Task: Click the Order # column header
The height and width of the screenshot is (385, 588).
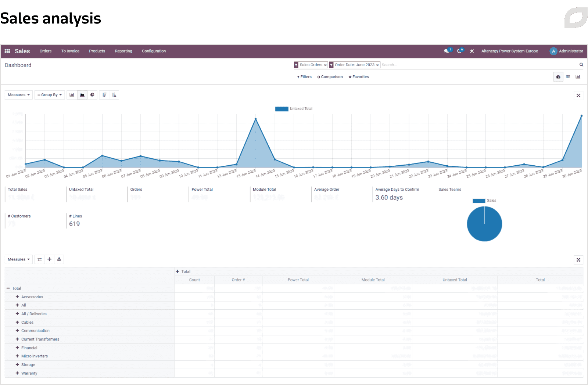Action: pyautogui.click(x=238, y=280)
